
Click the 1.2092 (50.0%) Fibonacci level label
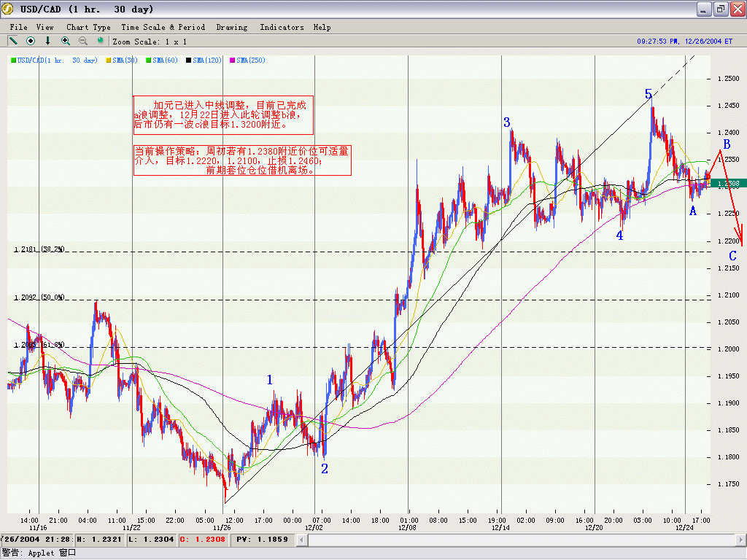coord(39,297)
